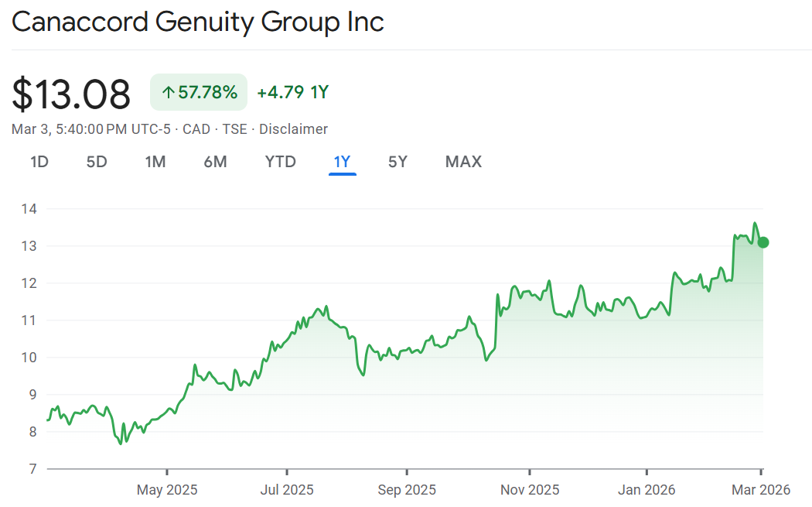Click the Canaccord Genuity Group Inc title
This screenshot has height=507, width=812.
198,22
